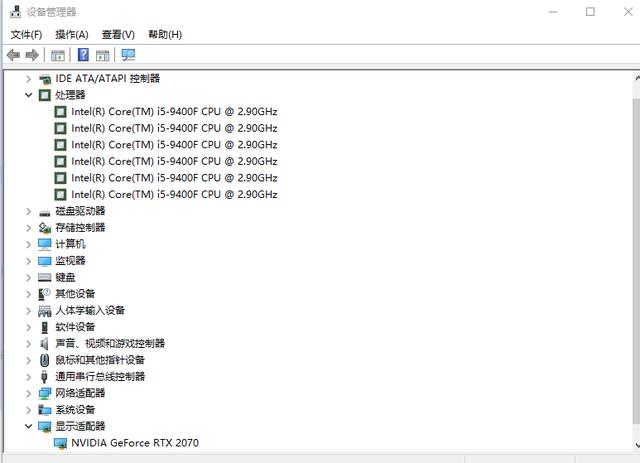Click the 处理器 category chip icon

coord(44,95)
